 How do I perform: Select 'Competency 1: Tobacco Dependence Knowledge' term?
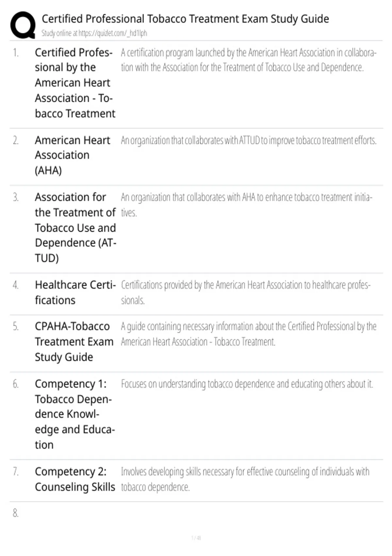[x=75, y=414]
